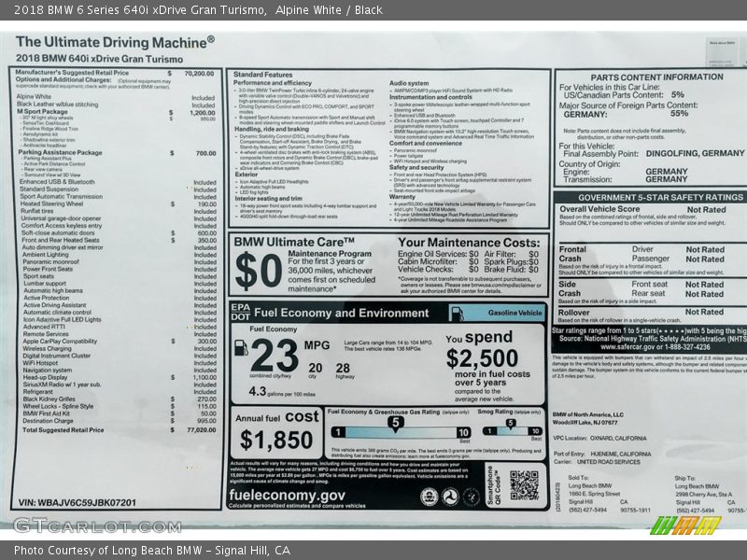The width and height of the screenshot is (747, 560).
Task: Click the 'Parking Assistance Package' row
Action: click(x=118, y=153)
